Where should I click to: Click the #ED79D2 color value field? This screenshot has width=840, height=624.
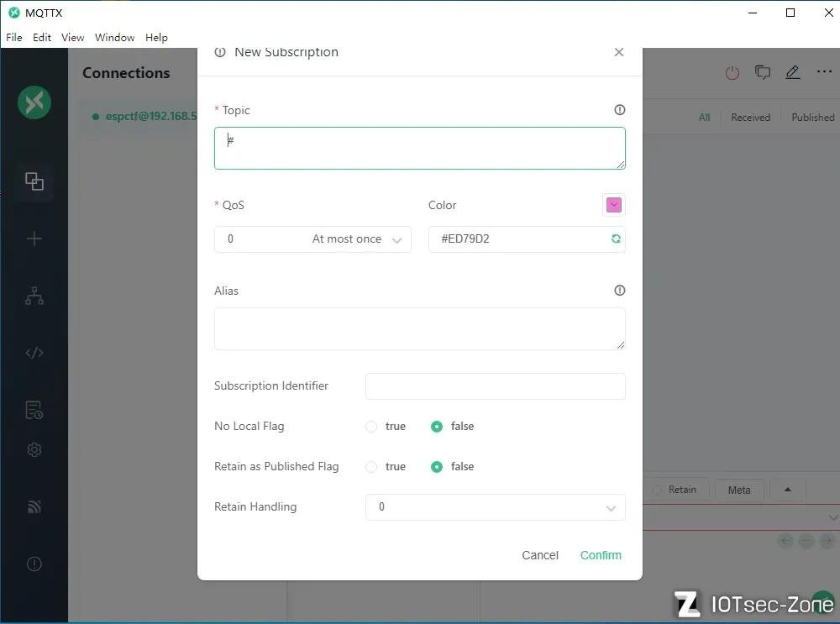(x=528, y=239)
